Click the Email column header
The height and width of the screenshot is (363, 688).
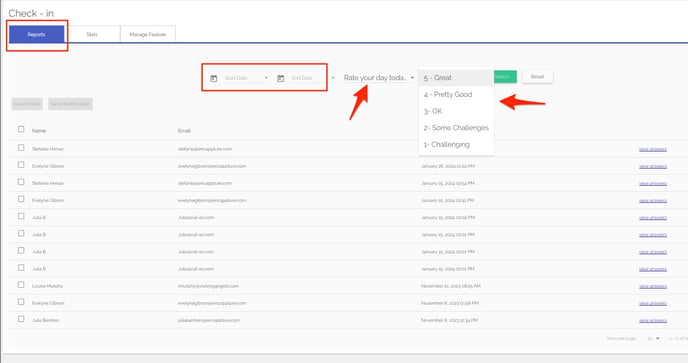184,131
